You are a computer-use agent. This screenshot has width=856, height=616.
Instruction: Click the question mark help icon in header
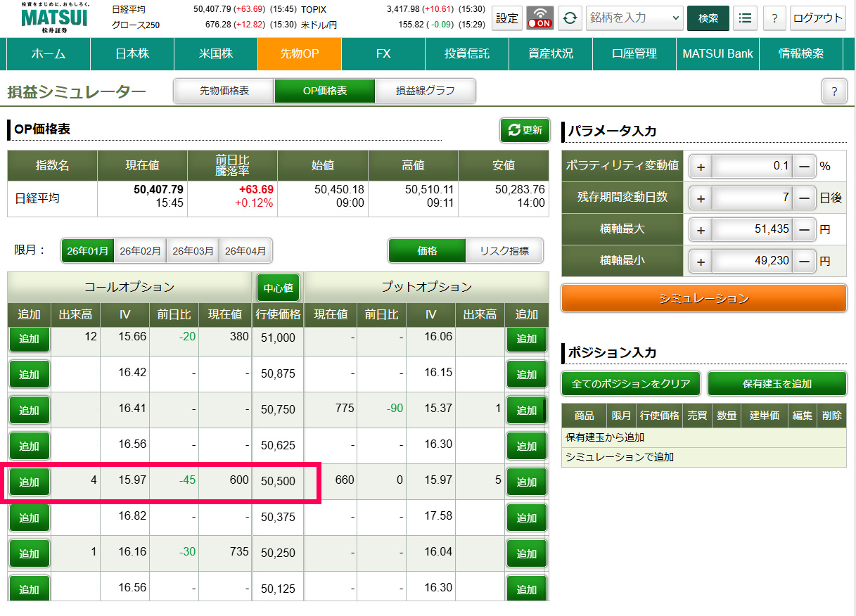(774, 18)
